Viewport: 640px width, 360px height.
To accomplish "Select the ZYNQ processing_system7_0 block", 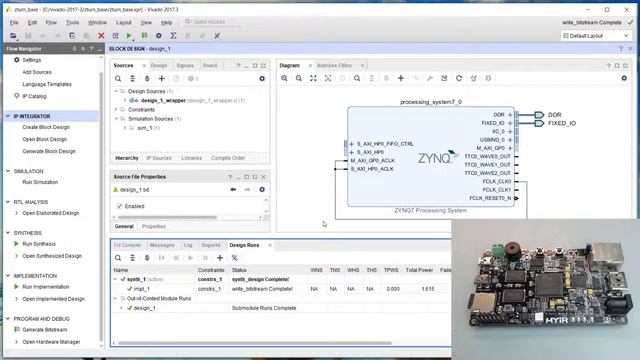I will click(431, 157).
